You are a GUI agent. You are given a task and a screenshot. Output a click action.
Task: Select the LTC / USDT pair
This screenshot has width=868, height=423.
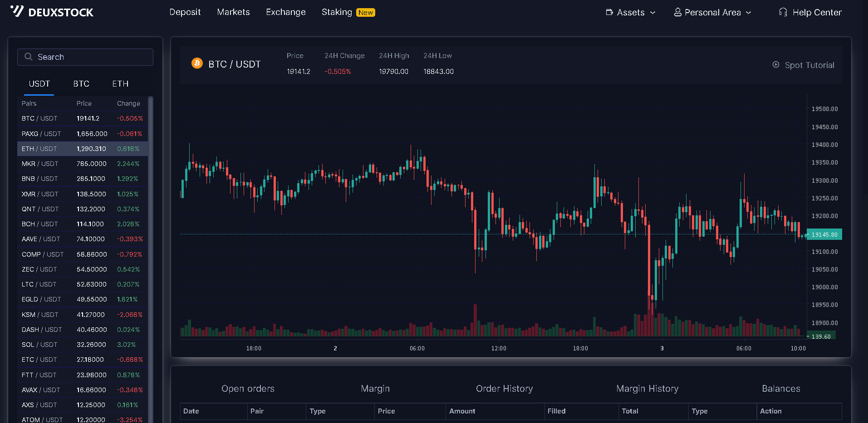tap(83, 284)
